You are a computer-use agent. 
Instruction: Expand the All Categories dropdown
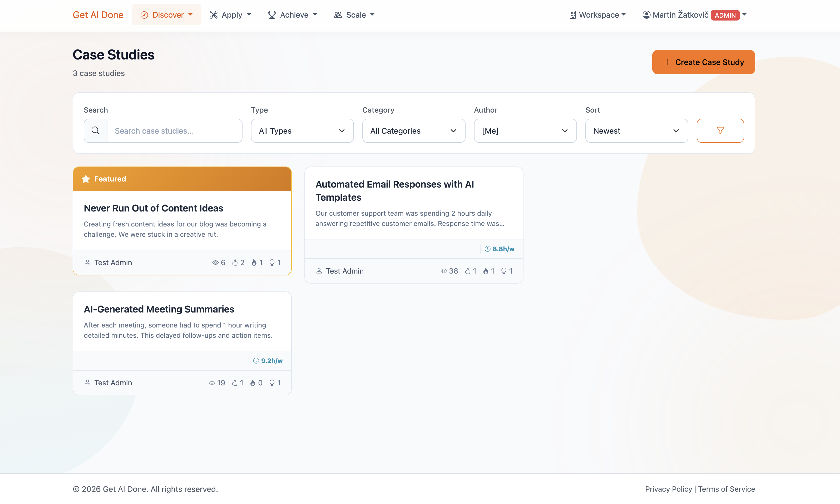(413, 131)
